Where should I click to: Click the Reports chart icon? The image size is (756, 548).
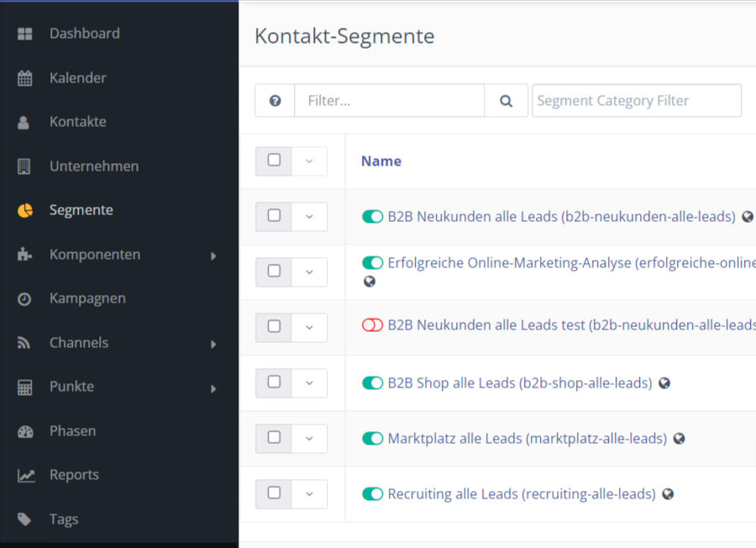[26, 476]
